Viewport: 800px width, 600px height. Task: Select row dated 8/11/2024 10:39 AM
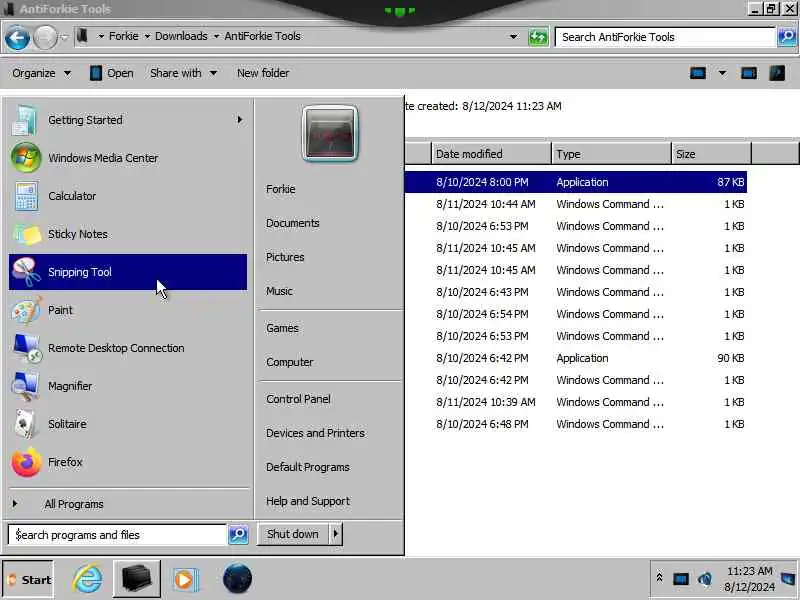tap(576, 403)
